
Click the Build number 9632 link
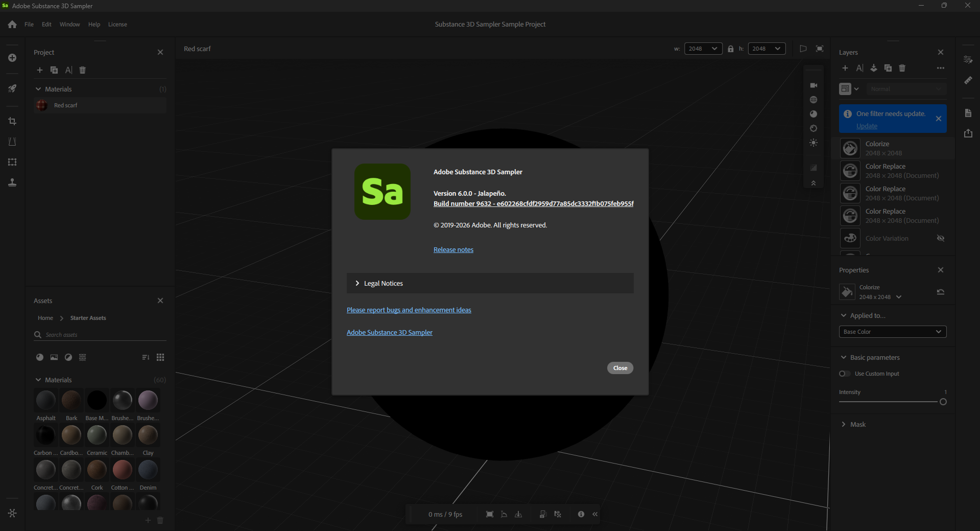pyautogui.click(x=534, y=203)
